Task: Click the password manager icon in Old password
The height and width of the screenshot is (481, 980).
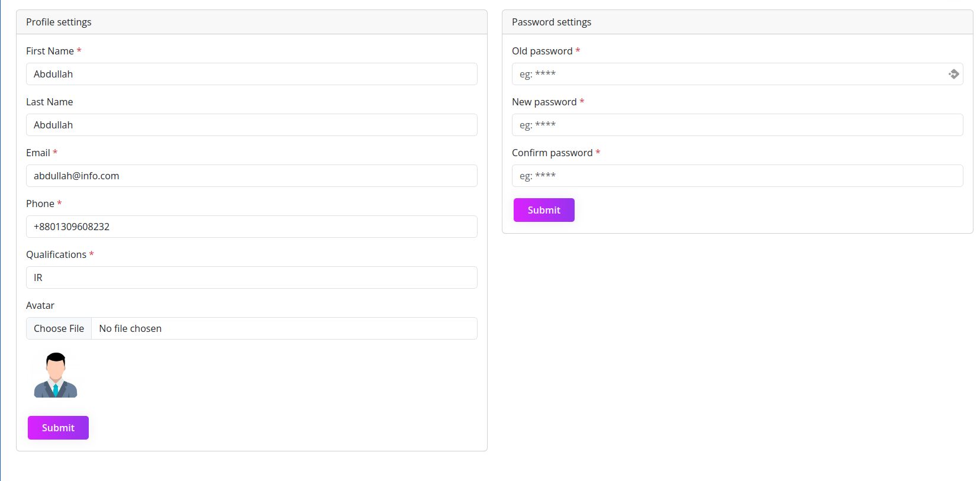Action: coord(953,74)
